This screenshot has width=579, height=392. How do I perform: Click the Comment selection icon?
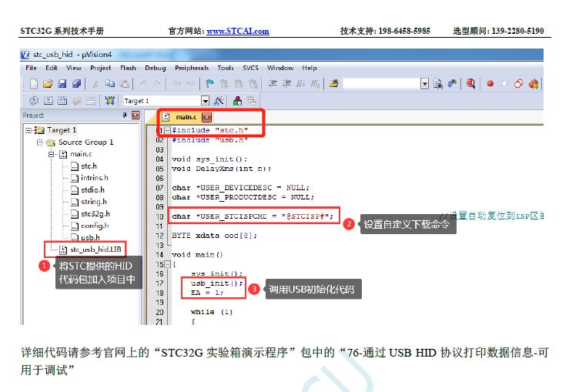tap(301, 84)
